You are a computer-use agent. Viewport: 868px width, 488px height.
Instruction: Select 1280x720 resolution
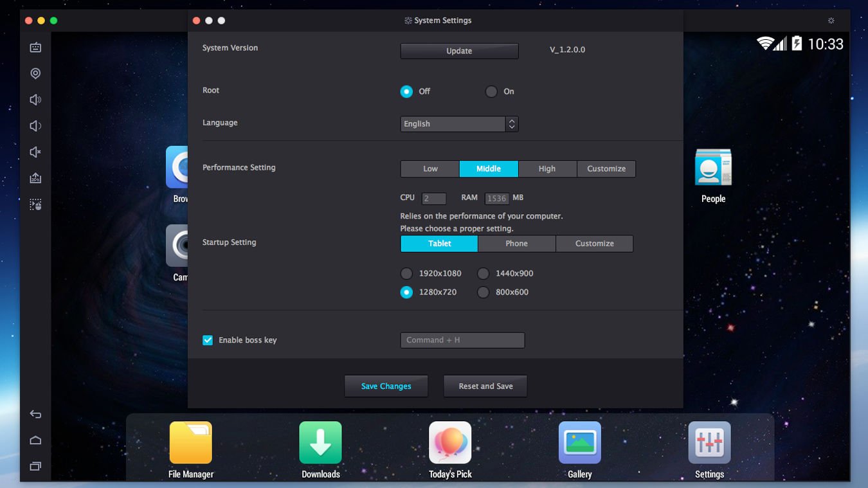406,292
